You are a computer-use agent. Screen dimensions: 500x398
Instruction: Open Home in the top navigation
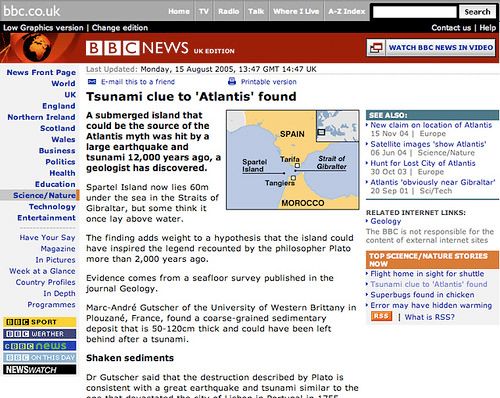[179, 11]
